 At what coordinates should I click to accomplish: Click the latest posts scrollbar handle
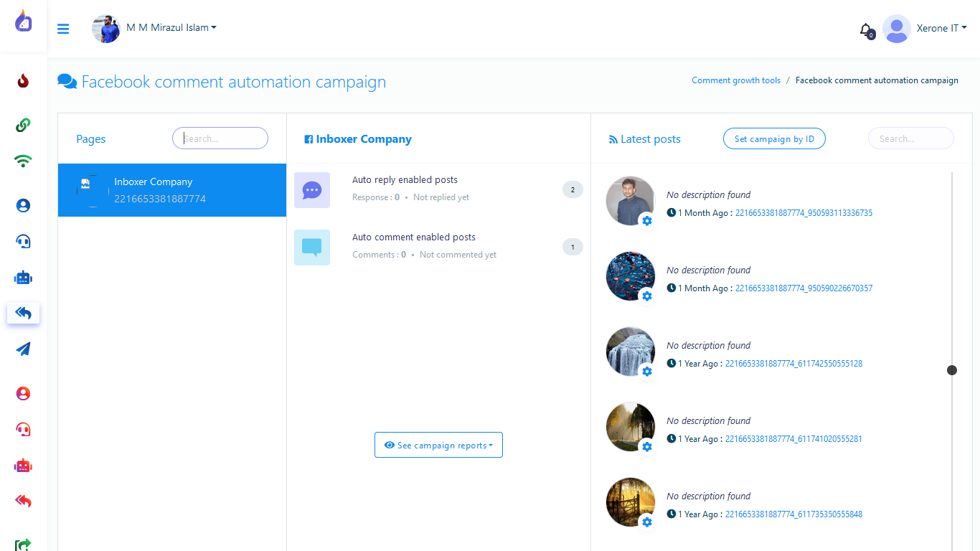click(x=952, y=370)
